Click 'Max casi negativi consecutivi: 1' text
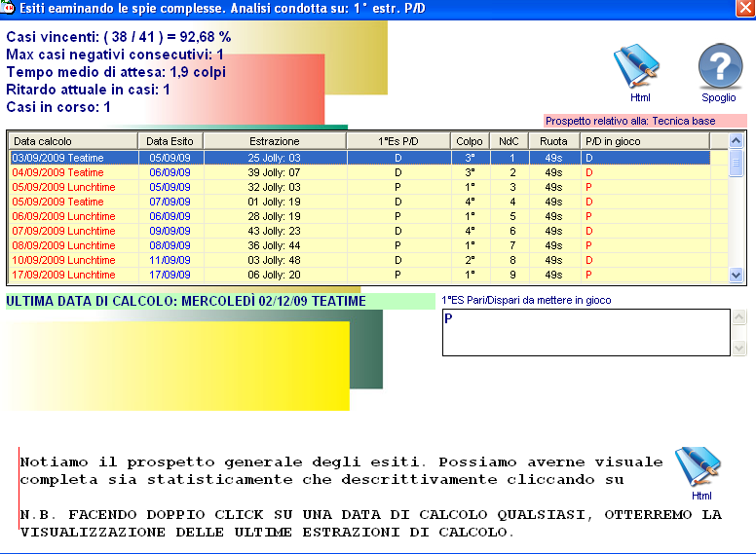 [x=115, y=55]
